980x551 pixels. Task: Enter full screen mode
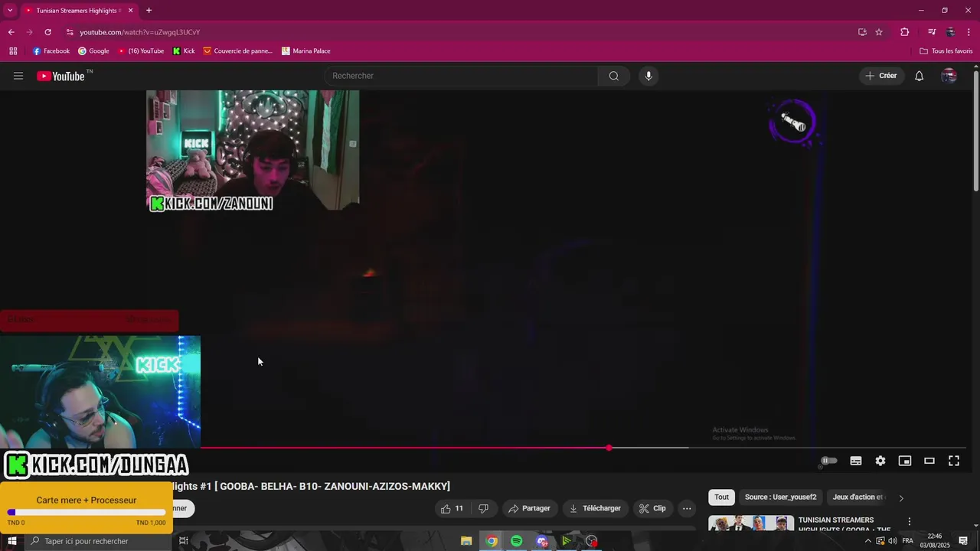point(954,461)
